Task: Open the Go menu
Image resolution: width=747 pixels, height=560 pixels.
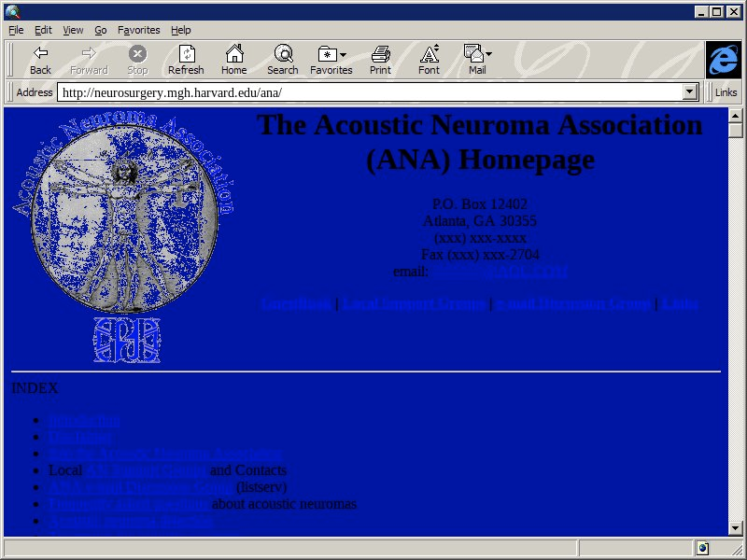Action: point(100,30)
